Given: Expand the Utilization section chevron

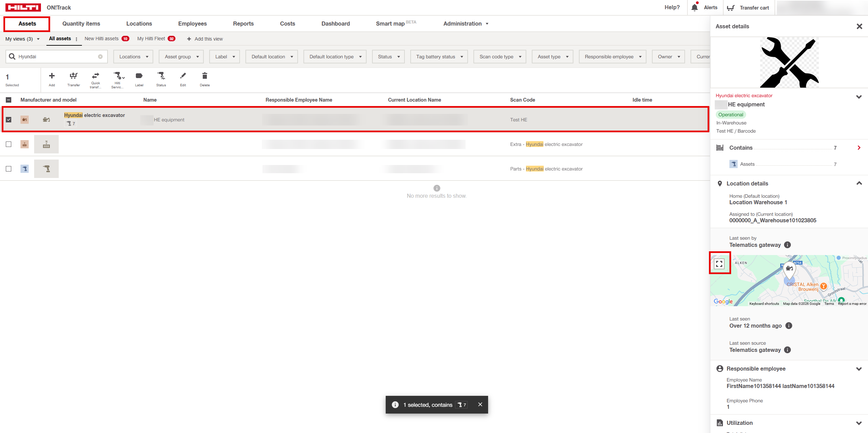Looking at the screenshot, I should pos(859,423).
